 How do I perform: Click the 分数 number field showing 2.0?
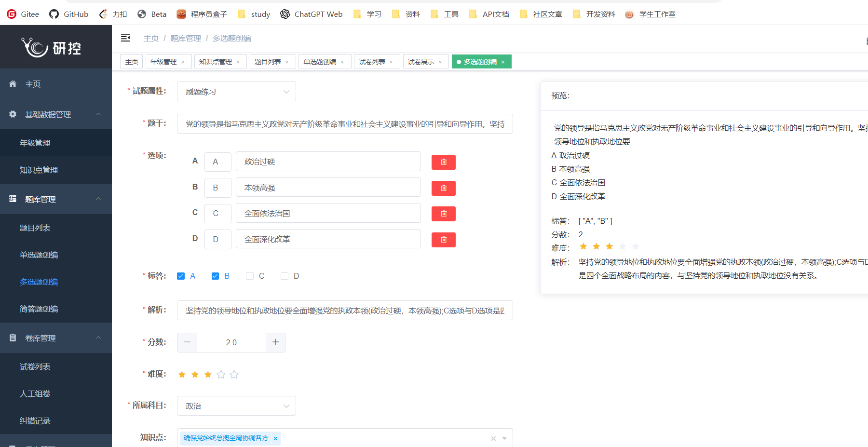(231, 342)
